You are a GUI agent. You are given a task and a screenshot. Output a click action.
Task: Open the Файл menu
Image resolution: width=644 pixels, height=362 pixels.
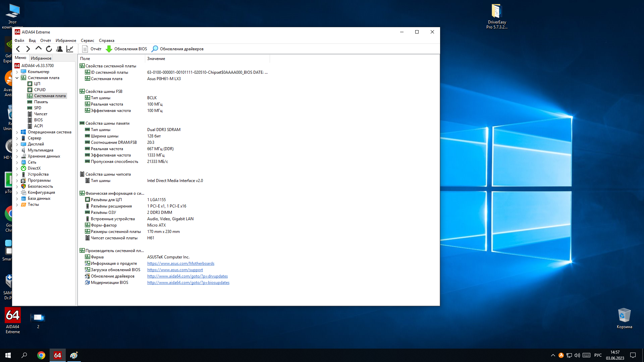[x=19, y=41]
